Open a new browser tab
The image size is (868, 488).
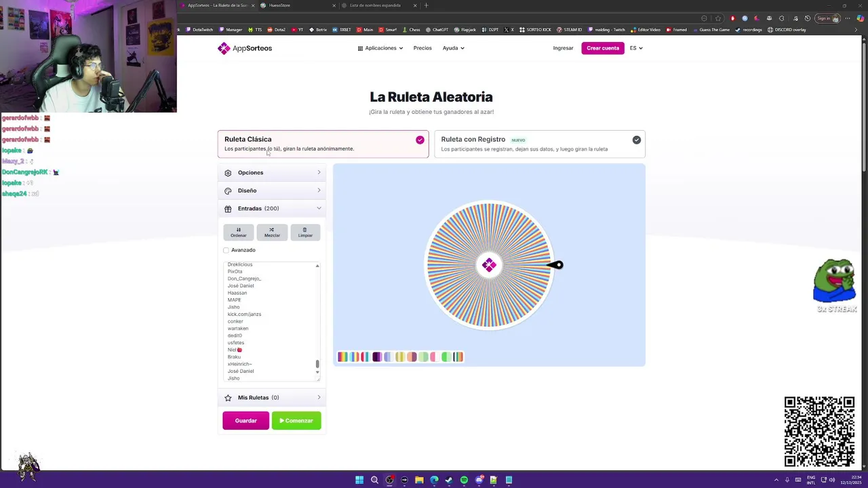[426, 5]
